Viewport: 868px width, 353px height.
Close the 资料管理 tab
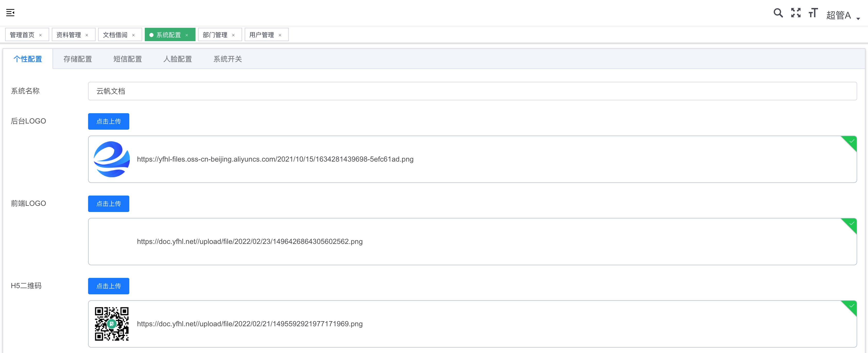87,35
